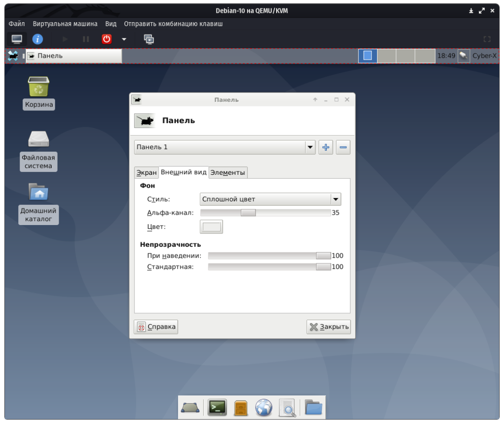Open the Виртуальная машина menu
504x424 pixels.
[x=65, y=24]
